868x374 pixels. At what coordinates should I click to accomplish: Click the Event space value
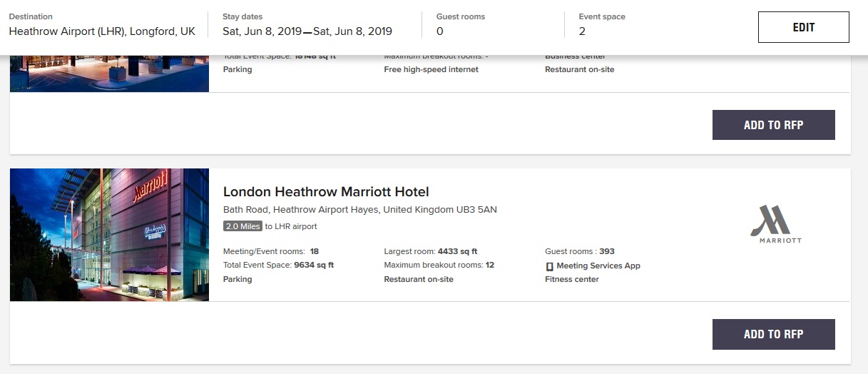click(582, 31)
